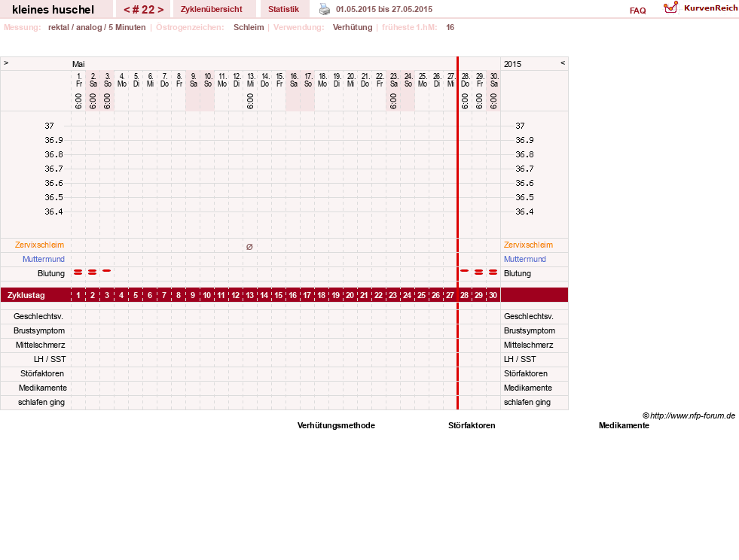Click date header '23. Sa'

coord(394,80)
